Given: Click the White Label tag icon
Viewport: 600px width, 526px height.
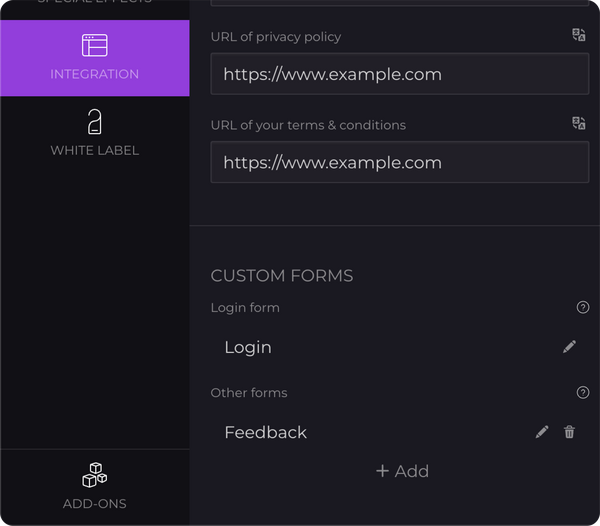Looking at the screenshot, I should click(x=95, y=122).
